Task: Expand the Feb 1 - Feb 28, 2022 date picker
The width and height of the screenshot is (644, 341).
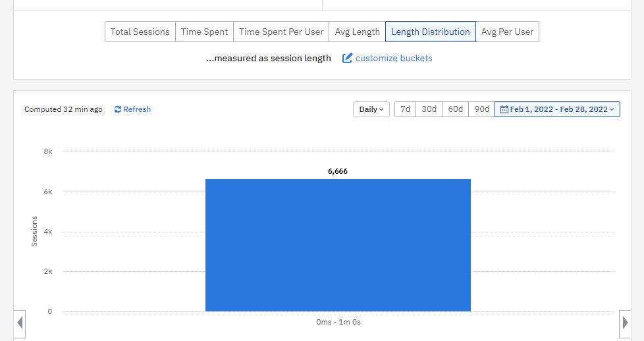Action: [x=557, y=109]
